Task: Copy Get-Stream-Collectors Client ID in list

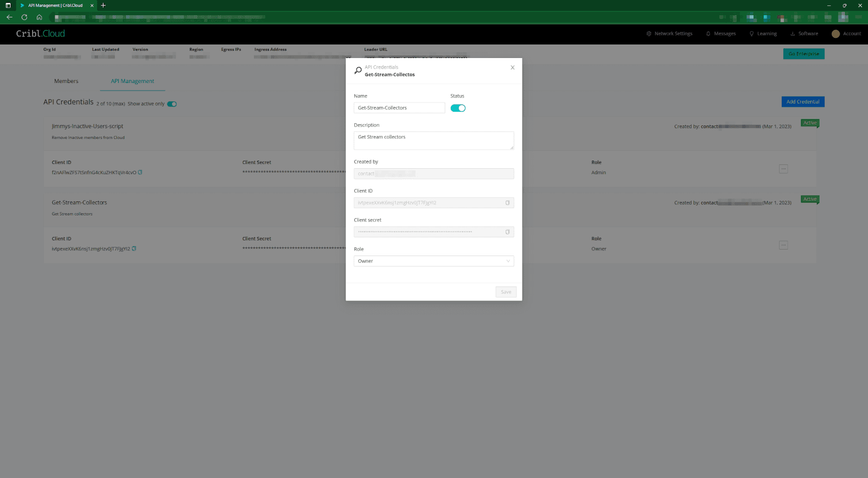Action: pos(134,249)
